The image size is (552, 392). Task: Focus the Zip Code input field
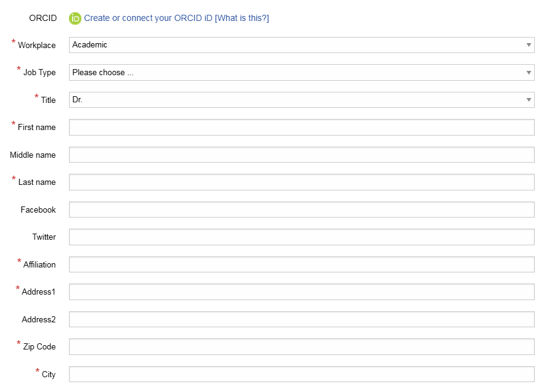[x=301, y=347]
